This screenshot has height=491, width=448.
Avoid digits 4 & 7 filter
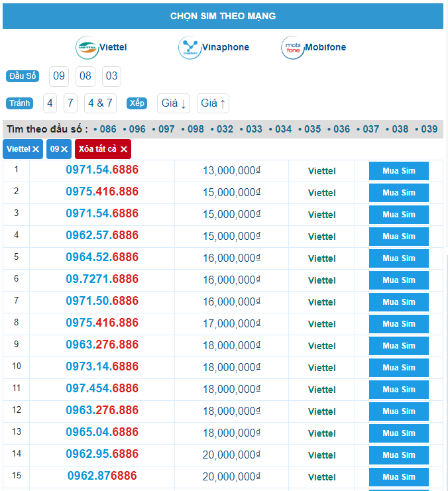tap(100, 103)
